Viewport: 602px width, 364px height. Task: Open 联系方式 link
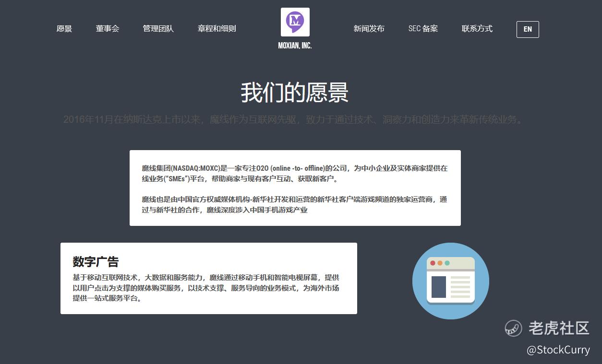click(x=477, y=29)
